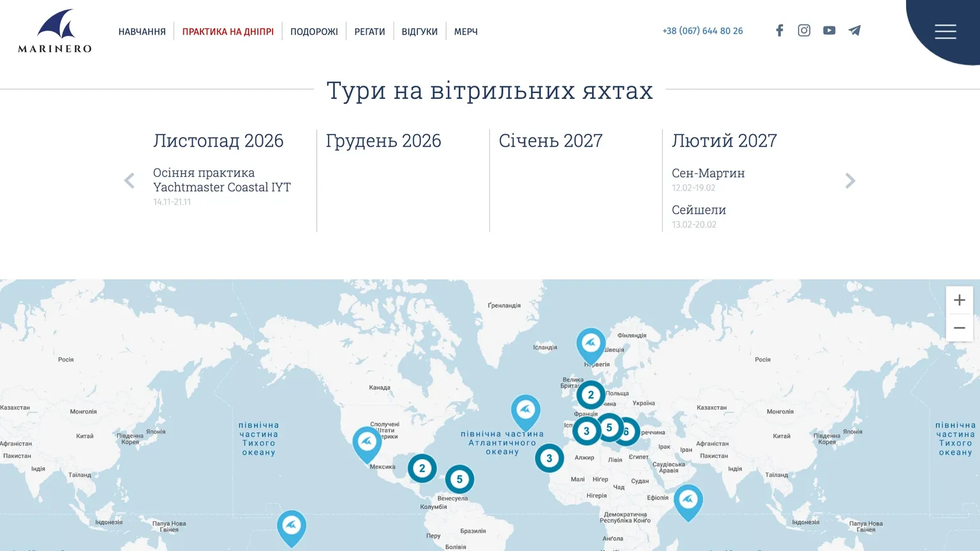Open the Сен-Мартин tour link
980x551 pixels.
click(708, 173)
